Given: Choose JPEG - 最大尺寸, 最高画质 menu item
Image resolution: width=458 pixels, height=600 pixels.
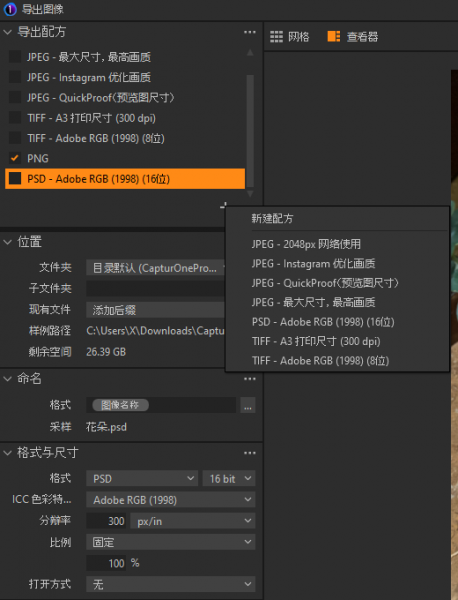Looking at the screenshot, I should [313, 303].
